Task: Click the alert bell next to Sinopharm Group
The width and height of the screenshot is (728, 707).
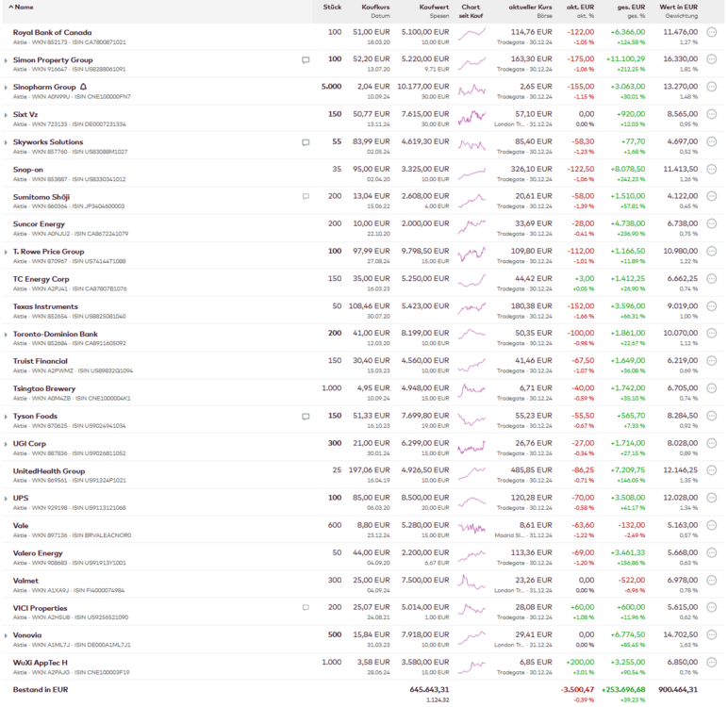Action: (84, 87)
